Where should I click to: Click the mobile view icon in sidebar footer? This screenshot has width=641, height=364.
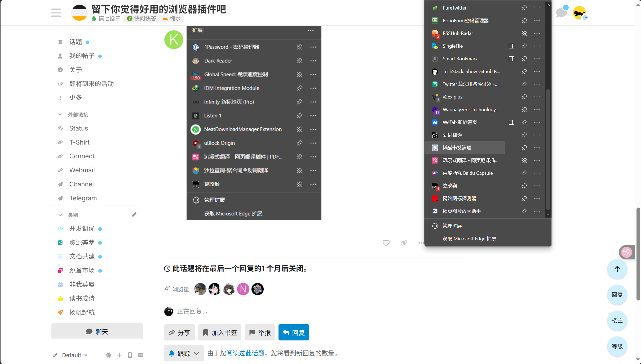(130, 355)
